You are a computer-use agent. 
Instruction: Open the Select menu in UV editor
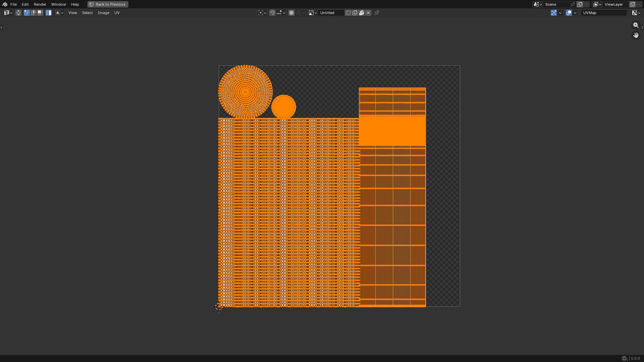point(87,13)
